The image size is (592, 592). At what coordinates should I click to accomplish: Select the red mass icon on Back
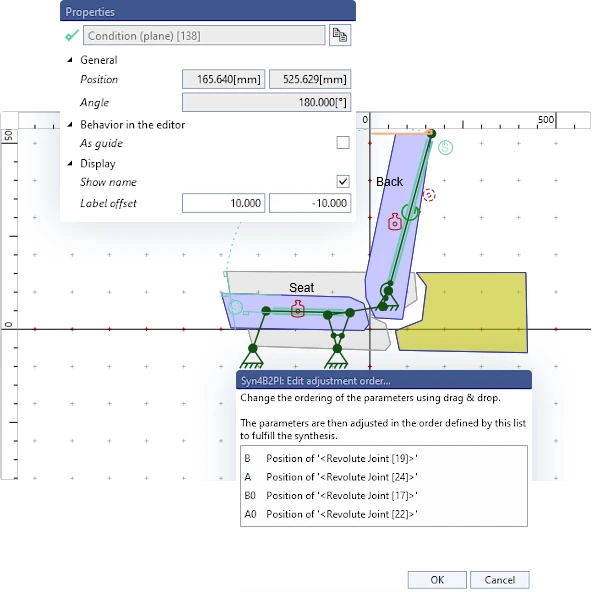coord(395,222)
